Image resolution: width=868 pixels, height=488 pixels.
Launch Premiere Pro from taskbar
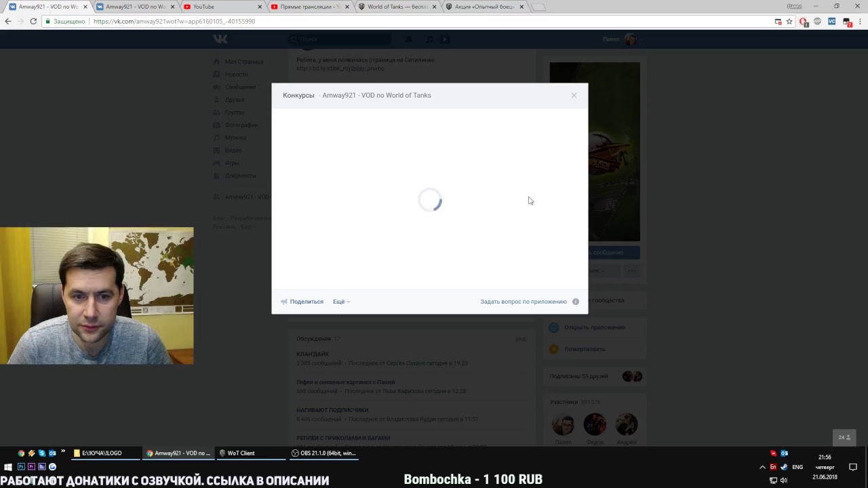pos(31,467)
